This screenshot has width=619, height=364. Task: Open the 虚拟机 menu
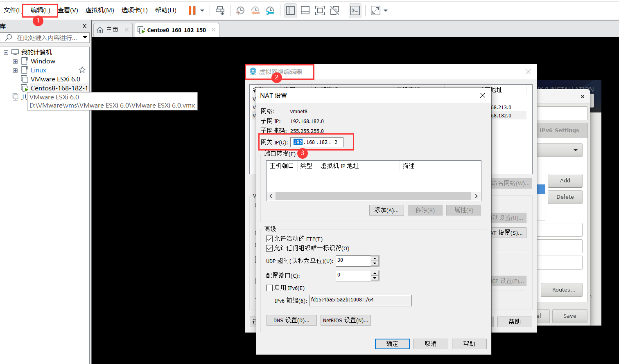tap(99, 10)
